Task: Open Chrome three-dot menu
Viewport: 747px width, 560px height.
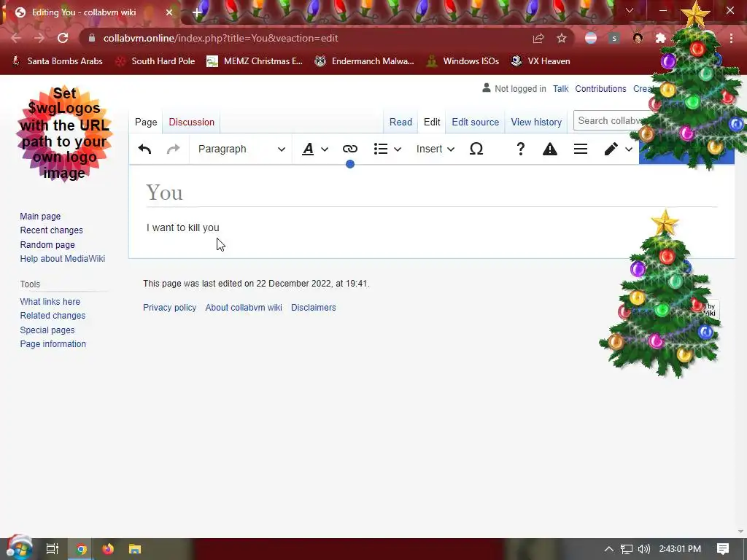Action: 731,38
